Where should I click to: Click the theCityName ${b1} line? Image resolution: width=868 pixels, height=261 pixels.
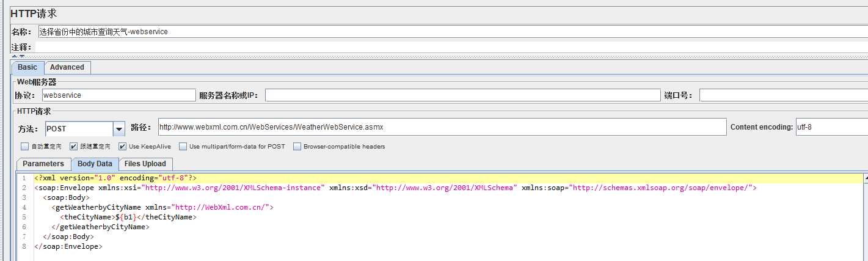pyautogui.click(x=128, y=217)
